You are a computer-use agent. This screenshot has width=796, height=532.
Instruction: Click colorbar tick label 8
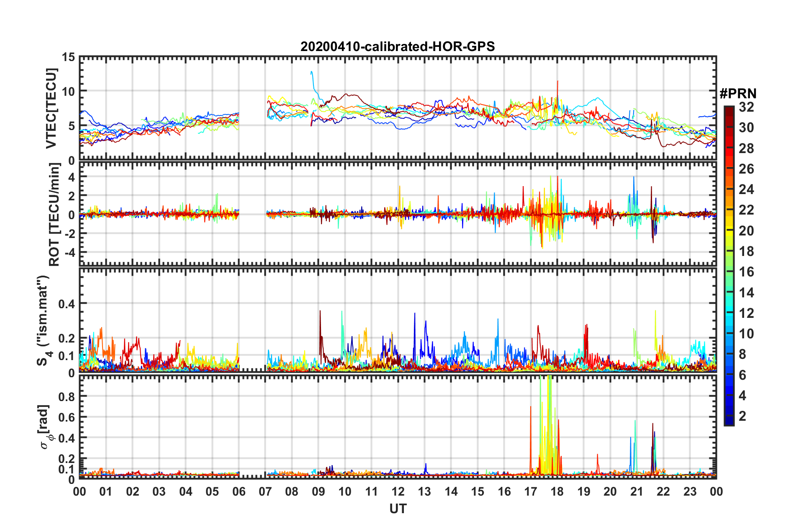pos(742,354)
